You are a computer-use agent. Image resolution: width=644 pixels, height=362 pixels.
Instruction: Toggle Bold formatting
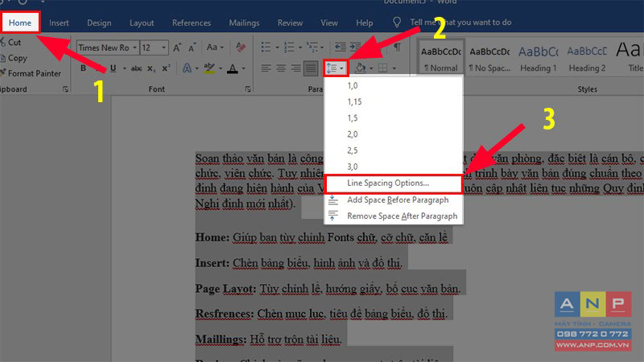point(84,68)
